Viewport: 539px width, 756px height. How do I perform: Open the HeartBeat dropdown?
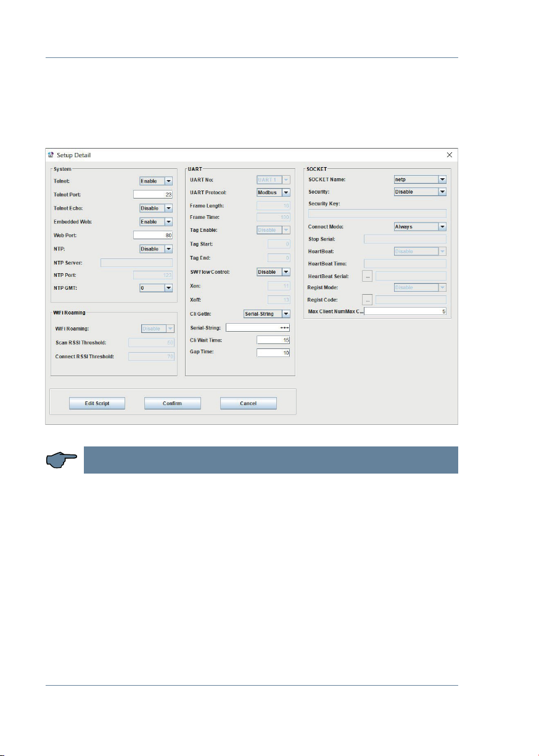420,252
